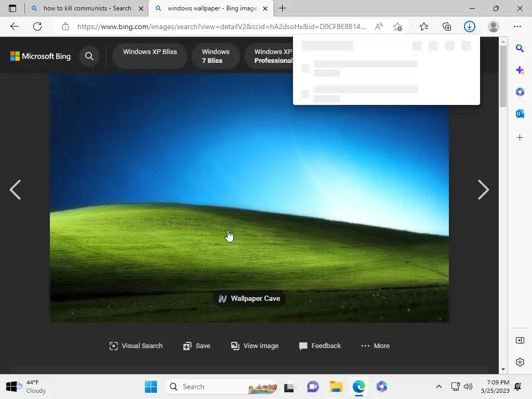This screenshot has width=532, height=399.
Task: Click the Microsoft Bing logo
Action: (x=41, y=56)
